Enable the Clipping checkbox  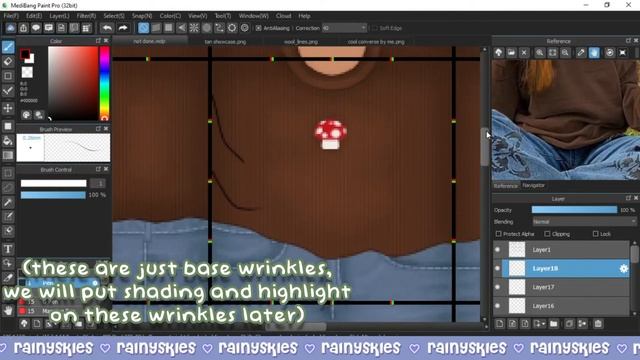(547, 234)
